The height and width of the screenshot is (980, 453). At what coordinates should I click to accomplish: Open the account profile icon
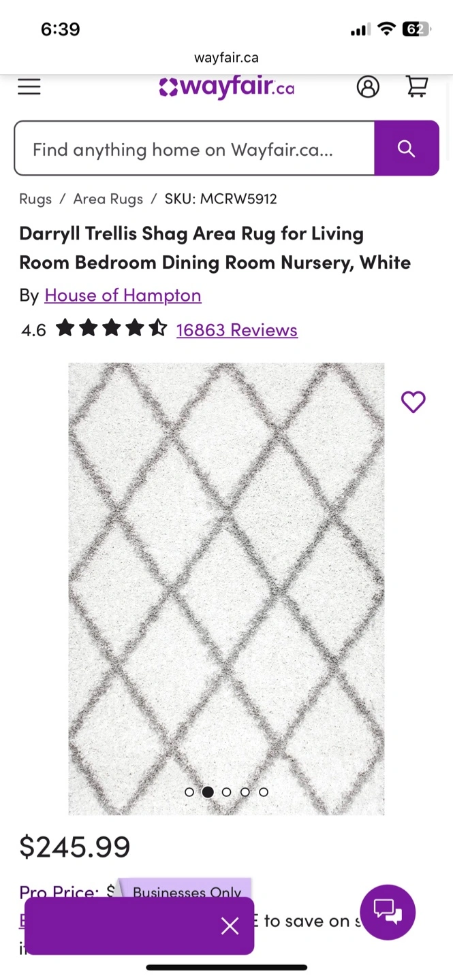[368, 87]
